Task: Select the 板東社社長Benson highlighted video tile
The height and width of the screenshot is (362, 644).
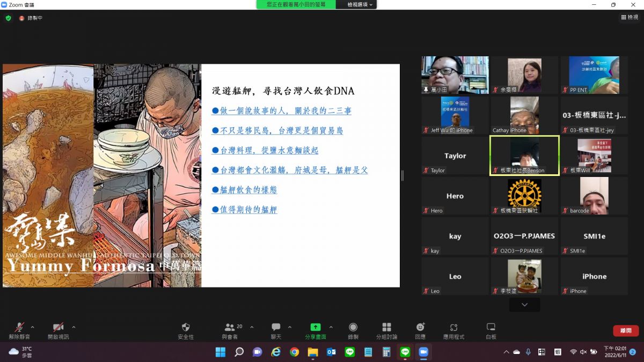Action: (x=524, y=156)
